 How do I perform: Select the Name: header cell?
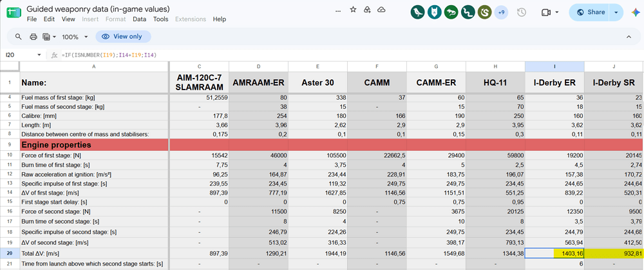pos(94,82)
